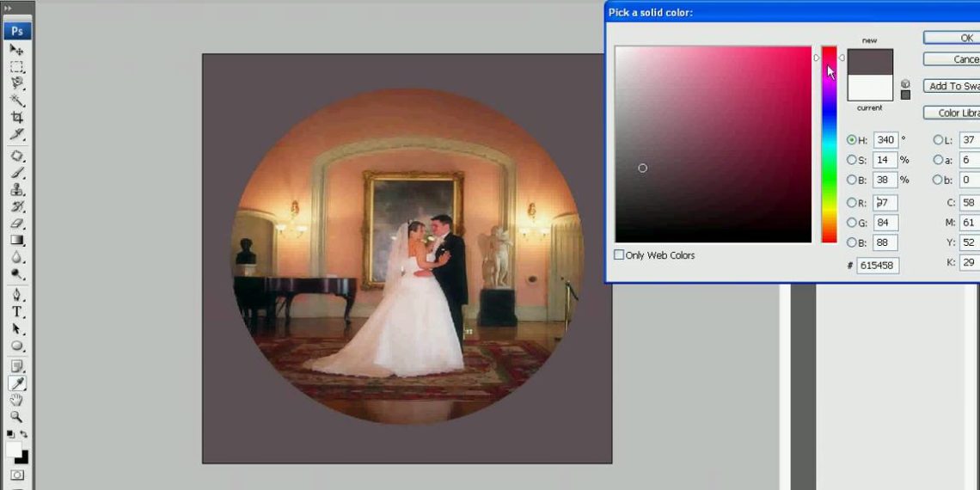The image size is (980, 490).
Task: Click the hex color field 615458
Action: (x=878, y=265)
